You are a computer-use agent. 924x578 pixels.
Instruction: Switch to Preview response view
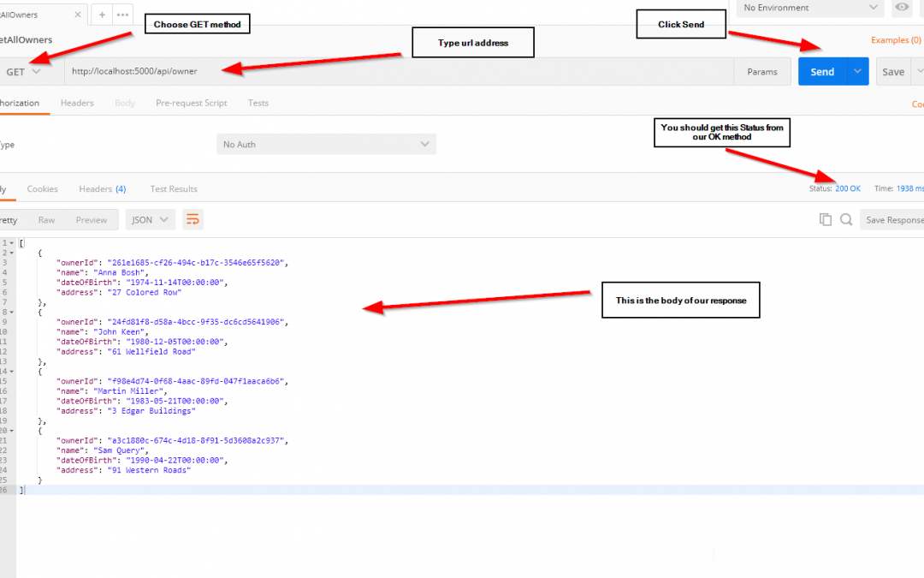pyautogui.click(x=92, y=220)
